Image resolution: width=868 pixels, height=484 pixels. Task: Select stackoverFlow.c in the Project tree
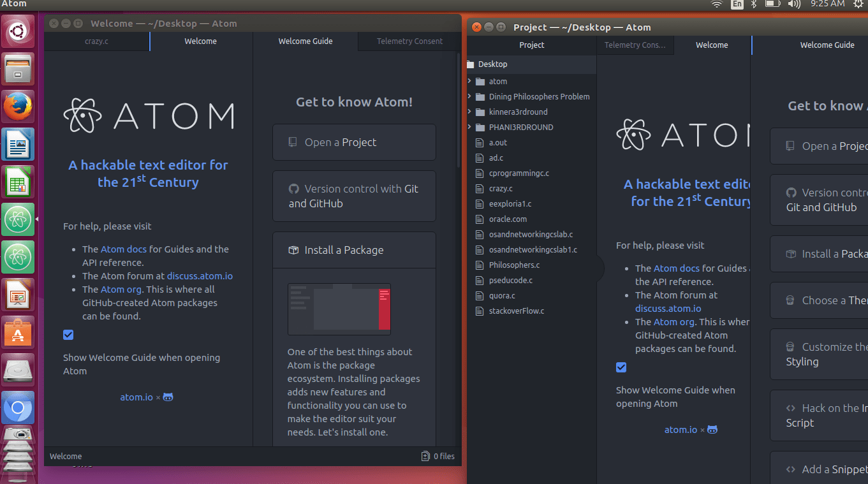(517, 311)
